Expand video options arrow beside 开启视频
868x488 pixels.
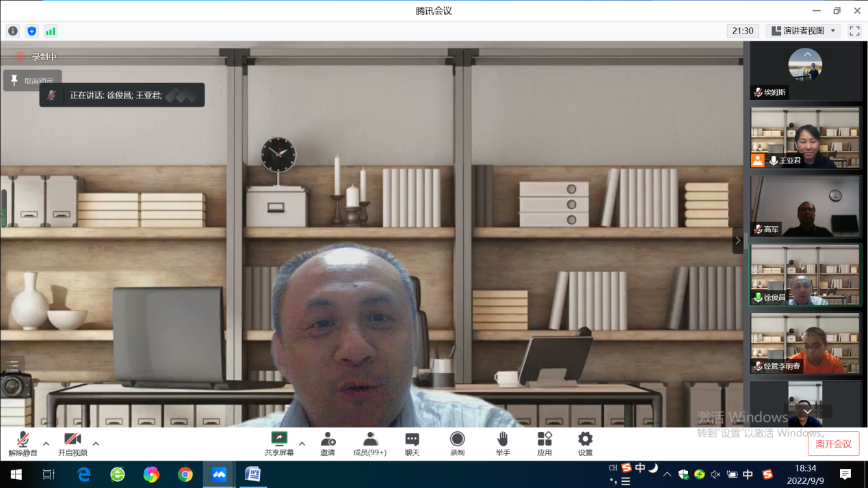click(x=96, y=444)
